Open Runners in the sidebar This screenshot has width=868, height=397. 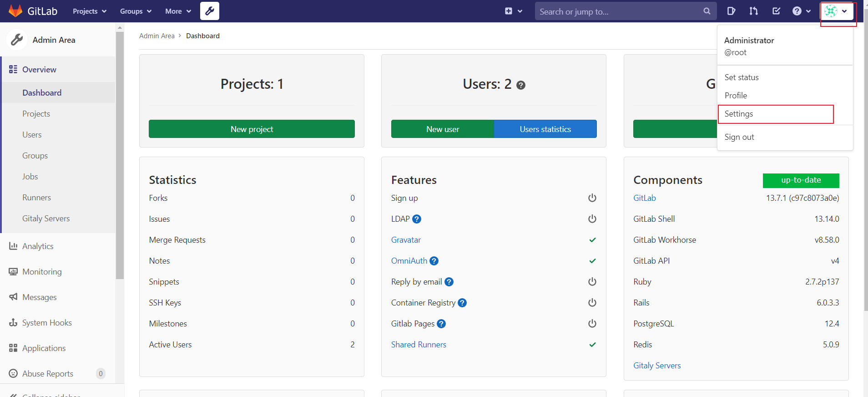pos(36,198)
